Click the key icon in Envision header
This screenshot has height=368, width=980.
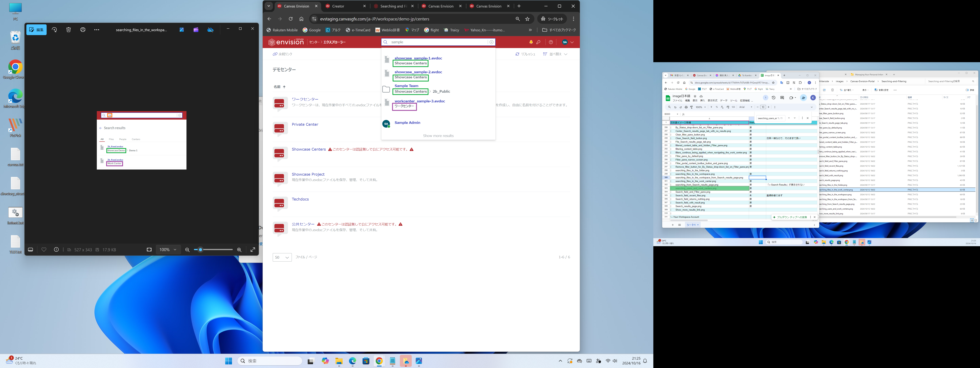pos(538,42)
